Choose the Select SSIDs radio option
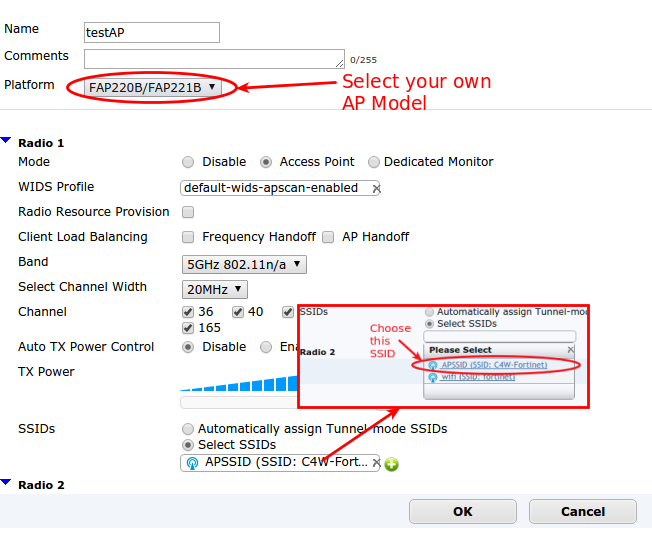Image resolution: width=652 pixels, height=536 pixels. click(188, 445)
